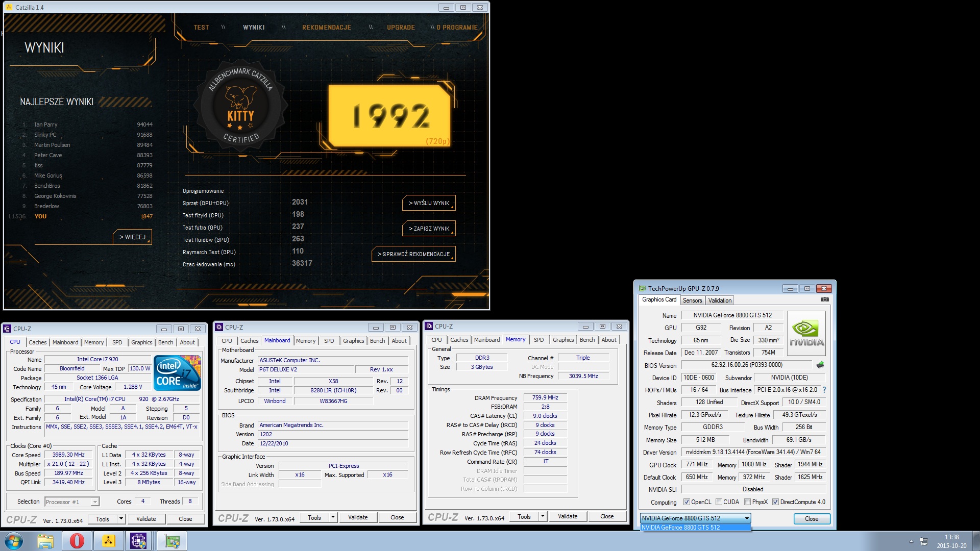Toggle the OpenCL checkbox in GPU-Z

(x=687, y=502)
